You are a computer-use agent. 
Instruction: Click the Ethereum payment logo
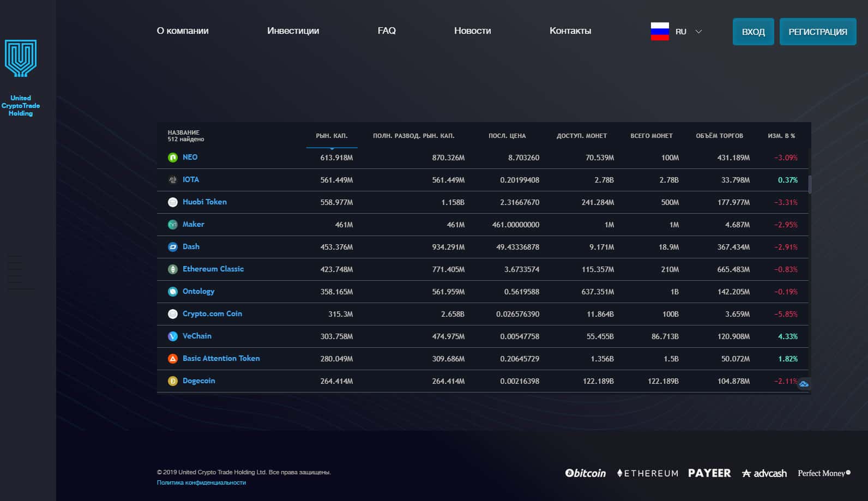pos(647,473)
